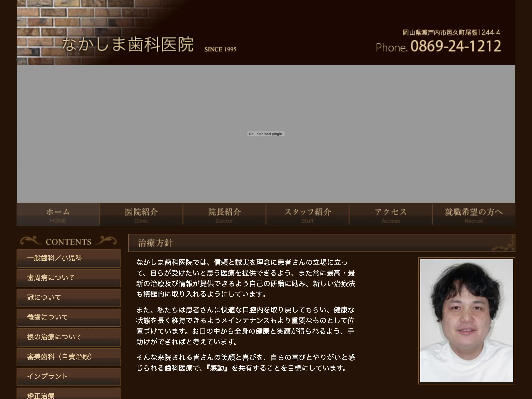
Task: Choose 義歯について from sidebar
Action: [x=69, y=318]
